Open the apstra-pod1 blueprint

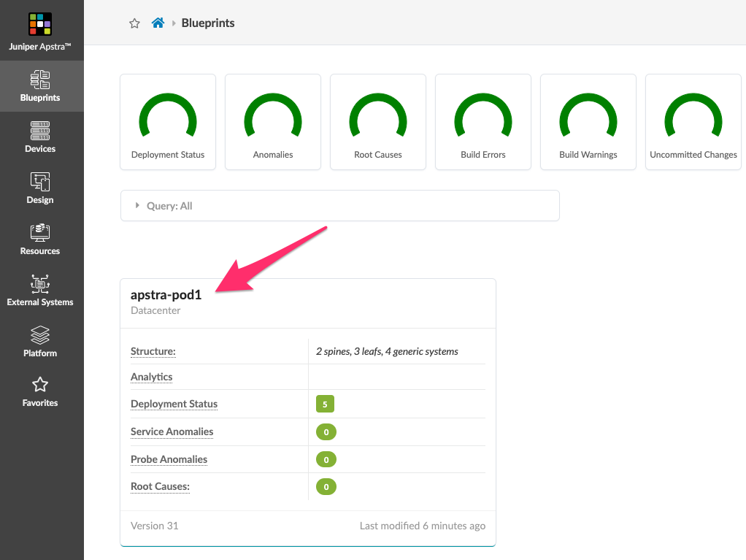pyautogui.click(x=166, y=296)
